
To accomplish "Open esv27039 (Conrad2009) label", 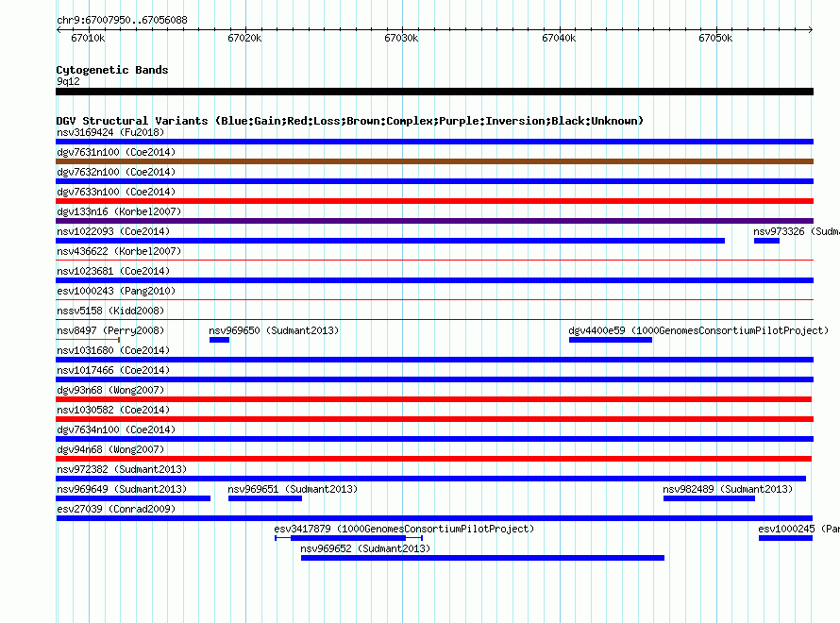I will point(116,509).
